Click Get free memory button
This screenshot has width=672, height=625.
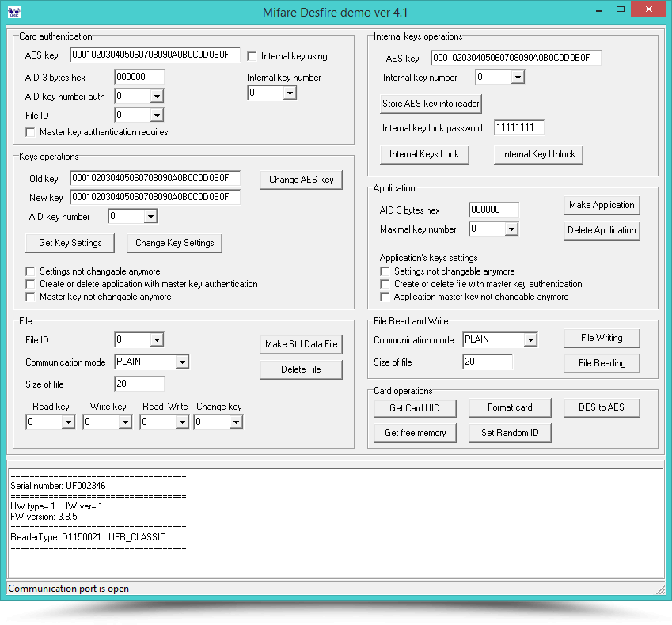(x=415, y=433)
